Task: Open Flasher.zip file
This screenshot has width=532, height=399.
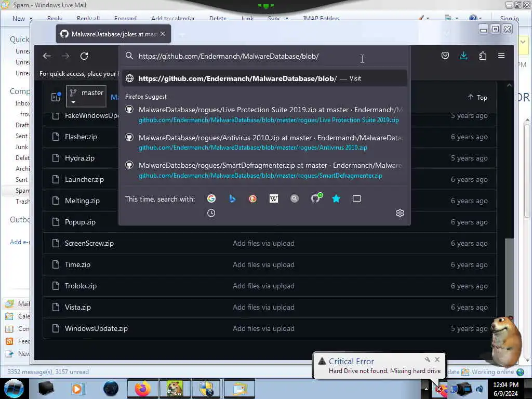Action: coord(81,137)
